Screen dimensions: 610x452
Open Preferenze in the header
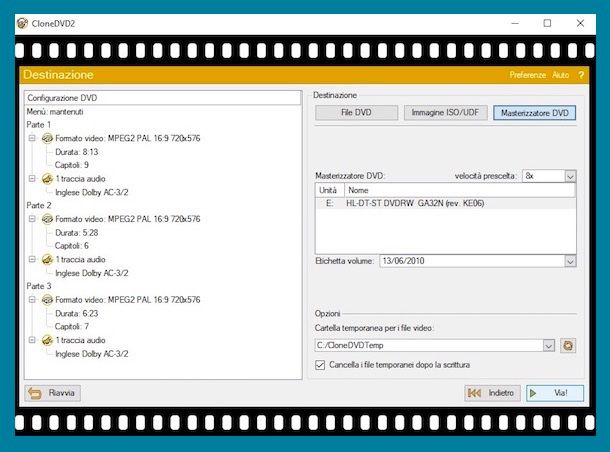click(528, 75)
